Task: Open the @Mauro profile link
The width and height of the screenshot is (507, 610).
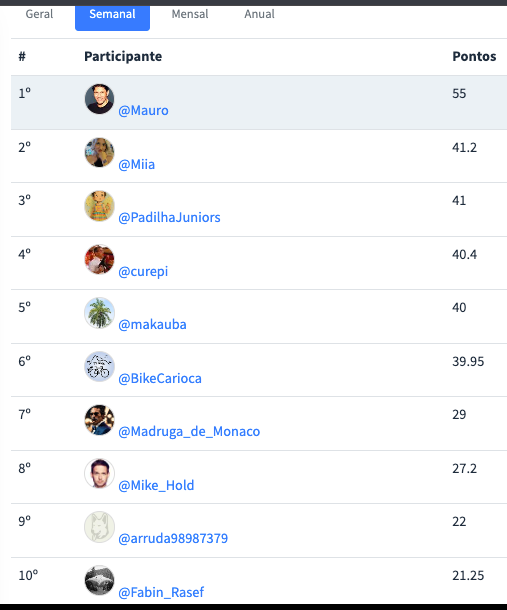Action: coord(143,110)
